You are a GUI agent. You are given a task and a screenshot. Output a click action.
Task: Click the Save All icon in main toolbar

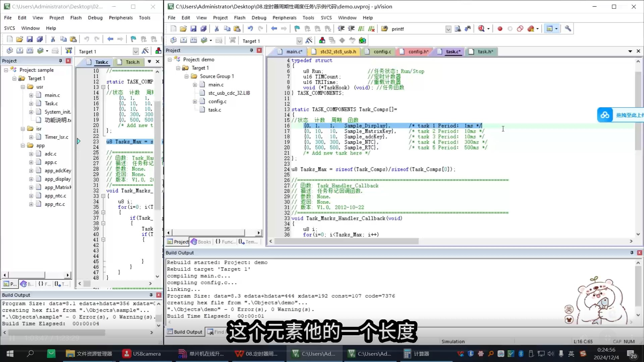(x=203, y=29)
